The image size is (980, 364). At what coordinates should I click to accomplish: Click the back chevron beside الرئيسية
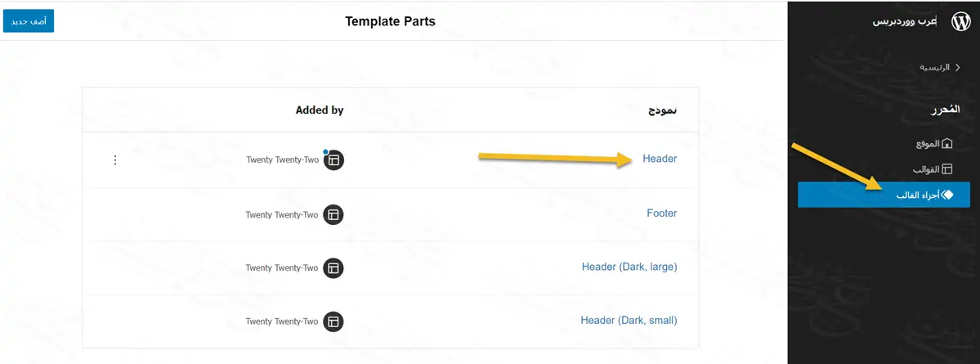tap(958, 67)
